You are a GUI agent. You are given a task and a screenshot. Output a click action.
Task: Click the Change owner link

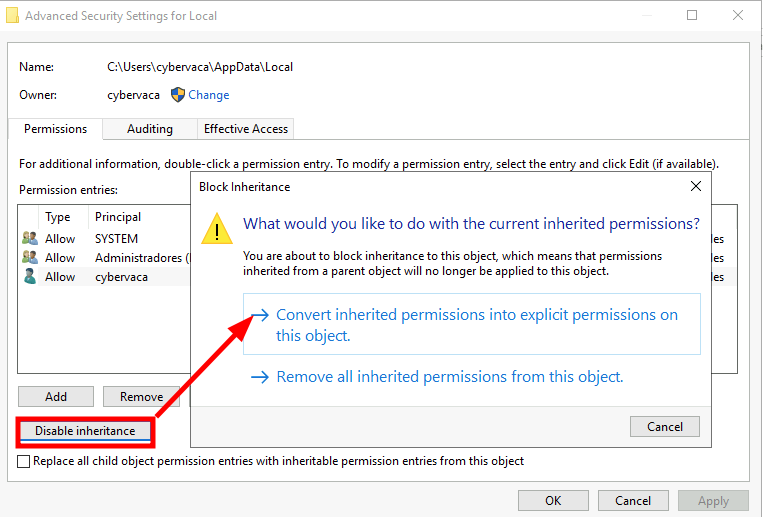209,95
